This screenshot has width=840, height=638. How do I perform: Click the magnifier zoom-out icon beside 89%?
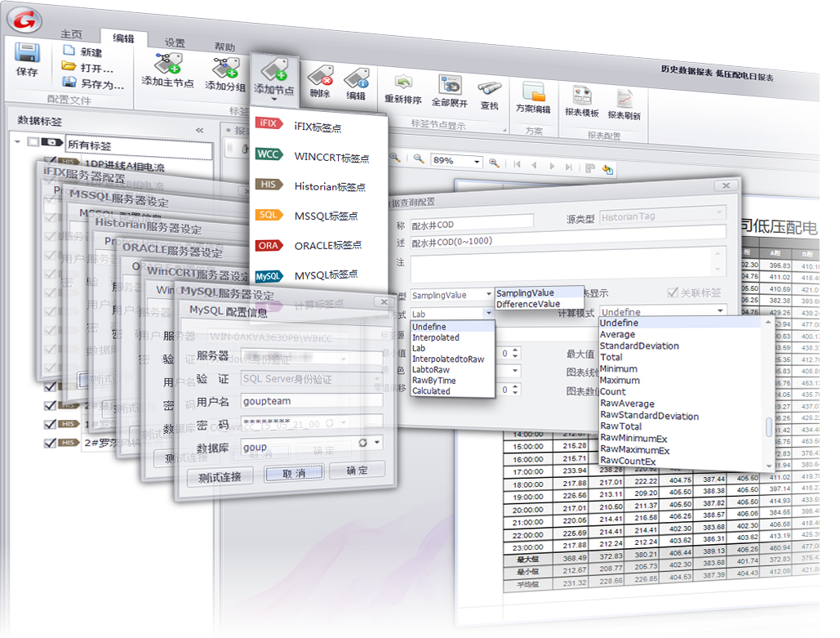[x=419, y=158]
